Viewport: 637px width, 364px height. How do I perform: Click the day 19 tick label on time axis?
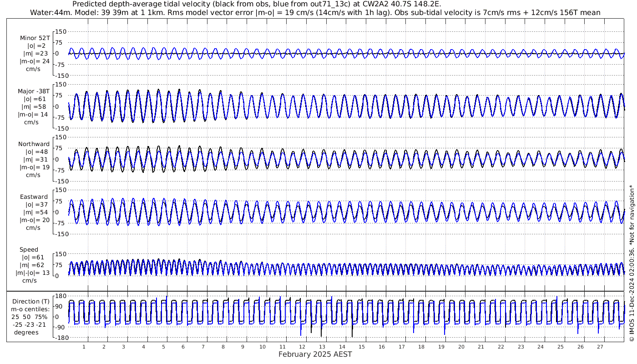coord(441,347)
